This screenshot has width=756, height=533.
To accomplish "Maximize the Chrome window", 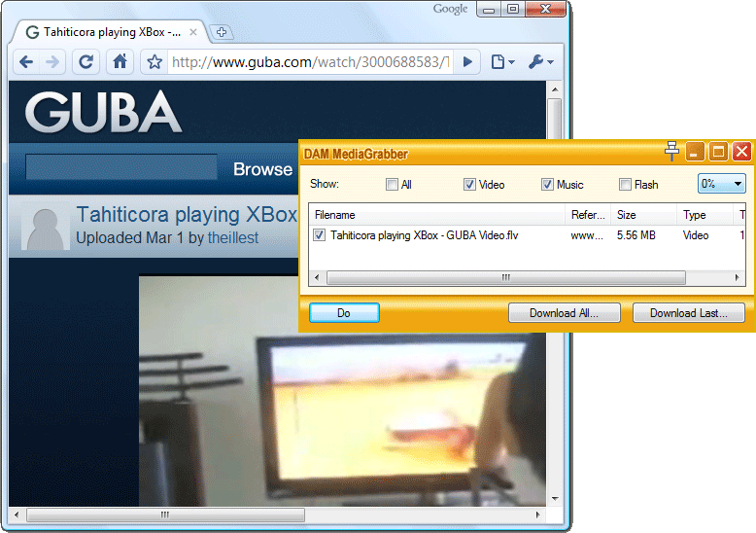I will point(513,9).
